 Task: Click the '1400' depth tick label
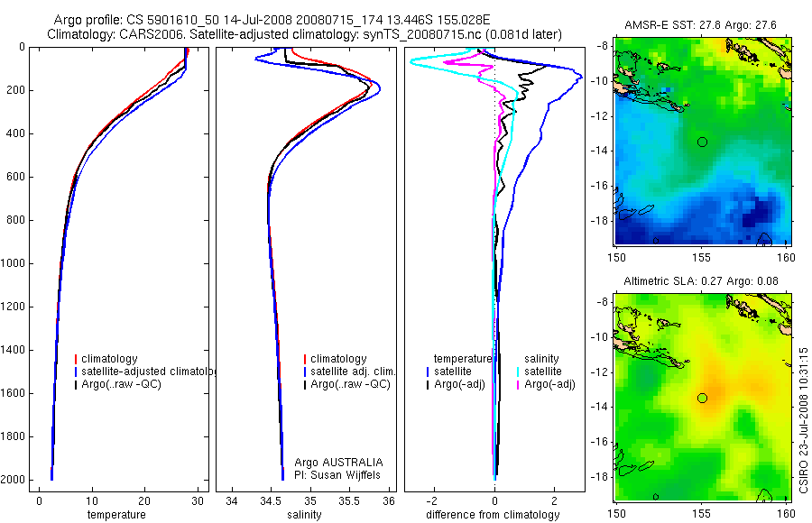[x=14, y=350]
